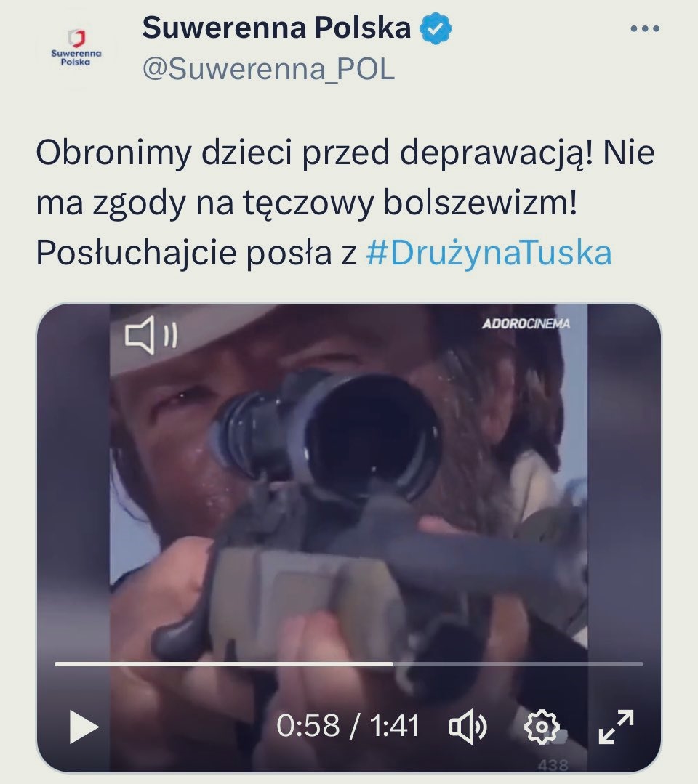Click the 438 counter under the video
The image size is (698, 784).
pyautogui.click(x=553, y=764)
